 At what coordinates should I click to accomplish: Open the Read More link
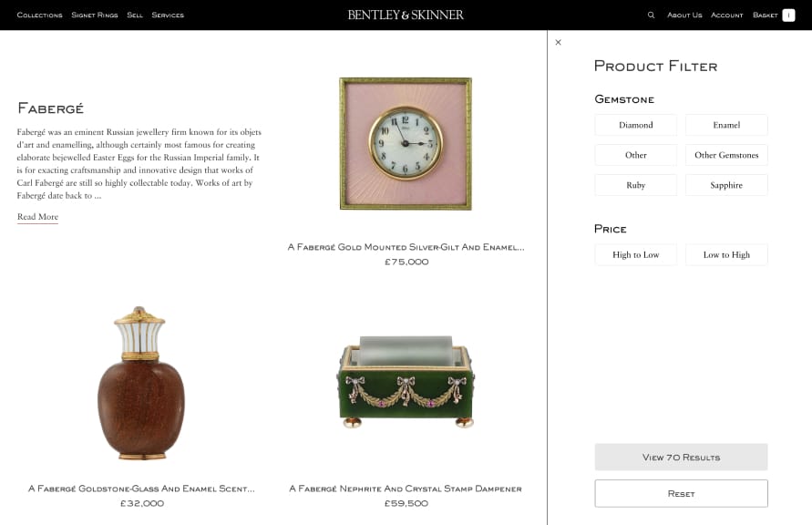37,217
